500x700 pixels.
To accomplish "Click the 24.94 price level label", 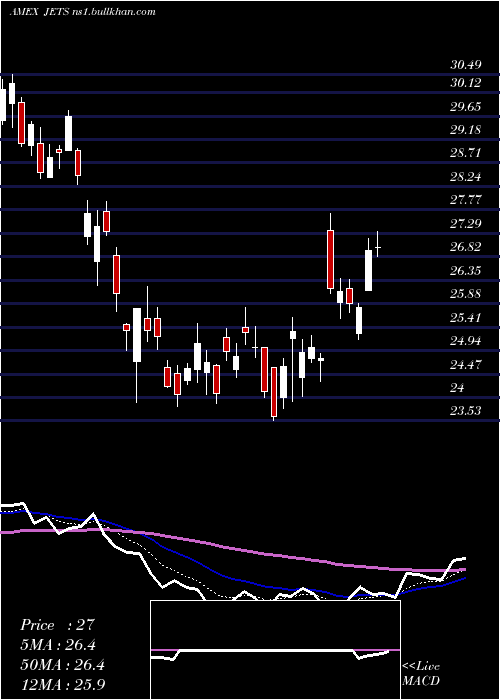I will [x=466, y=341].
